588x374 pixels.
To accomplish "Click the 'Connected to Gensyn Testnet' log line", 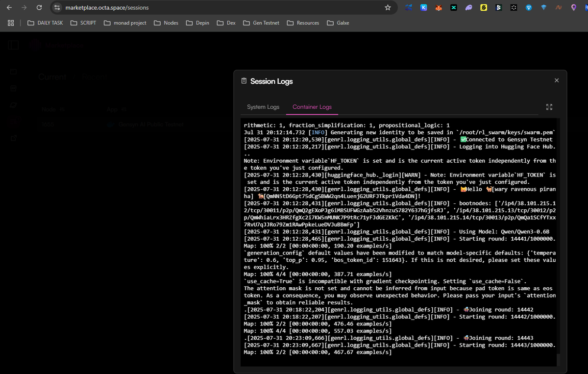I will (x=399, y=139).
